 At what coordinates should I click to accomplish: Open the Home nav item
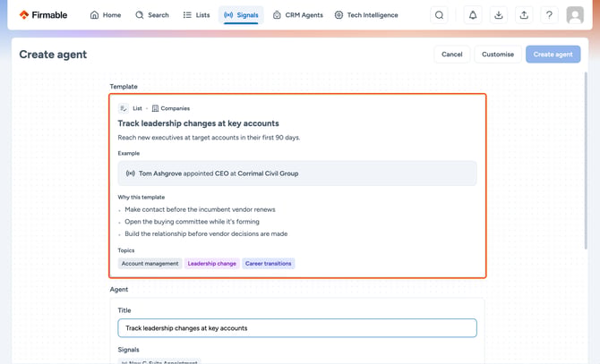(x=106, y=15)
